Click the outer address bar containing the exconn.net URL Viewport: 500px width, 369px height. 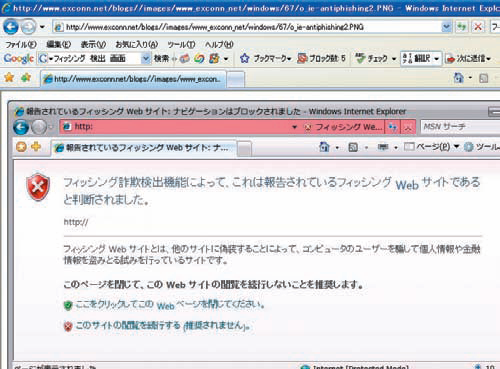pyautogui.click(x=247, y=27)
